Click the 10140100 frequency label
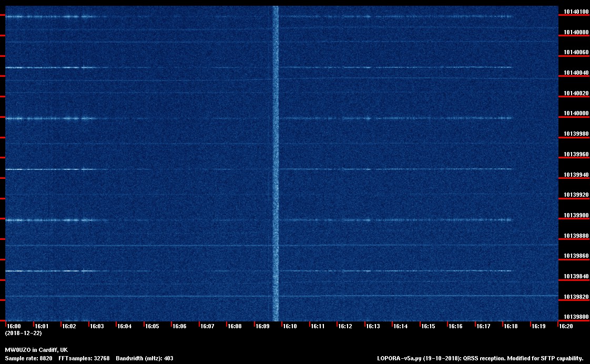The height and width of the screenshot is (364, 590). click(576, 12)
